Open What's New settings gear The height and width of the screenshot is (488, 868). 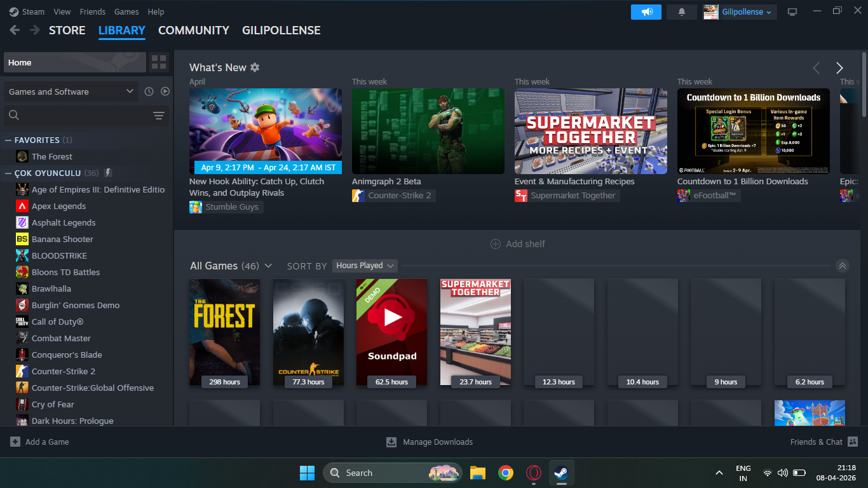255,67
